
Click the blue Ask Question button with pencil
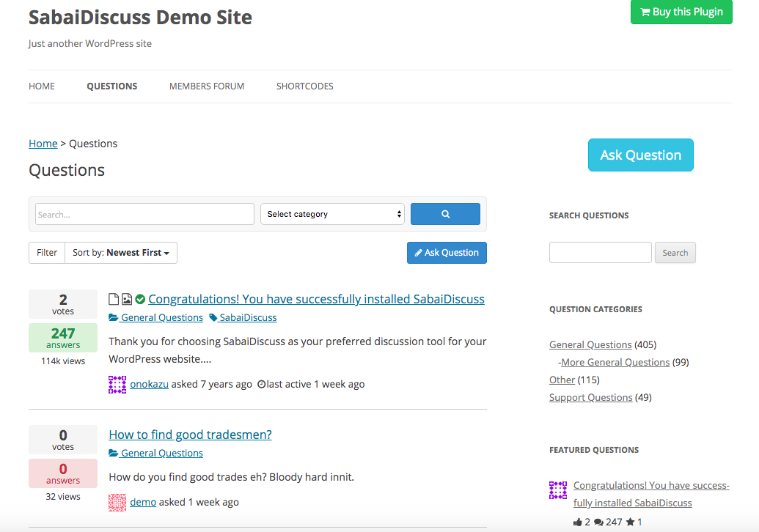point(447,253)
